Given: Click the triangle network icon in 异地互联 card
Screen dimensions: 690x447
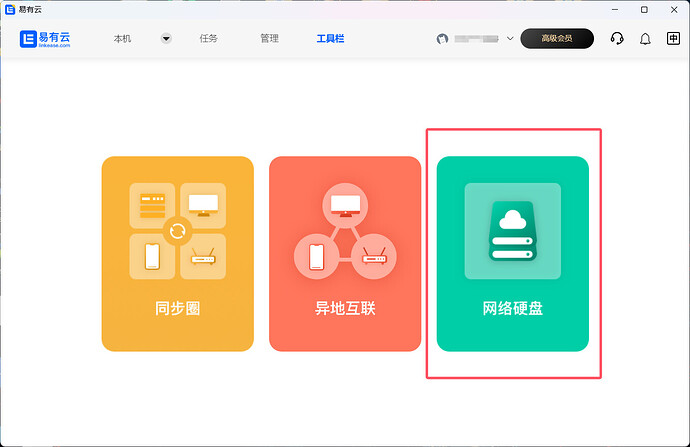Looking at the screenshot, I should pos(345,233).
